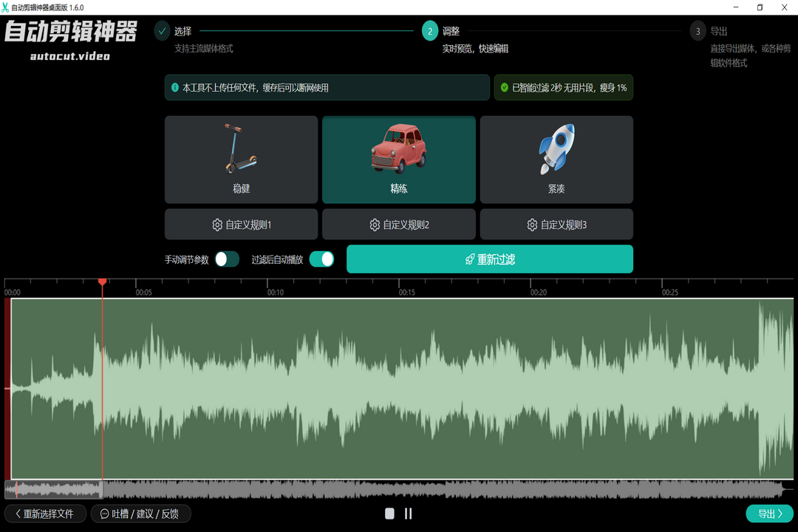Screen dimensions: 798x532
Task: Click the red playhead marker on timeline
Action: point(103,282)
